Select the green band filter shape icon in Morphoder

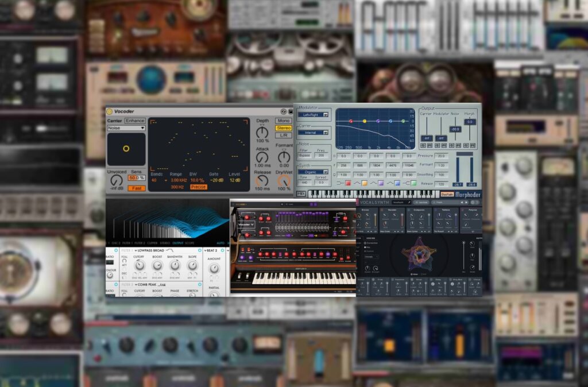pos(414,183)
